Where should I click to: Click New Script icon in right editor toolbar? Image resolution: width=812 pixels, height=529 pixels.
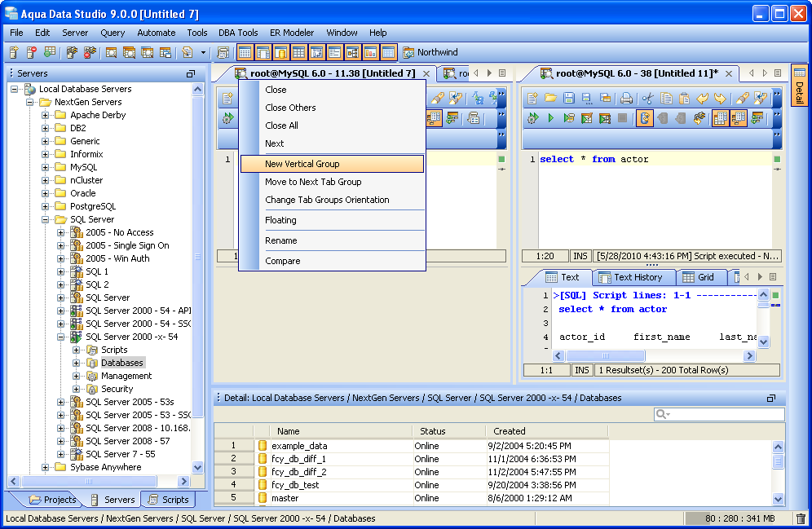532,98
